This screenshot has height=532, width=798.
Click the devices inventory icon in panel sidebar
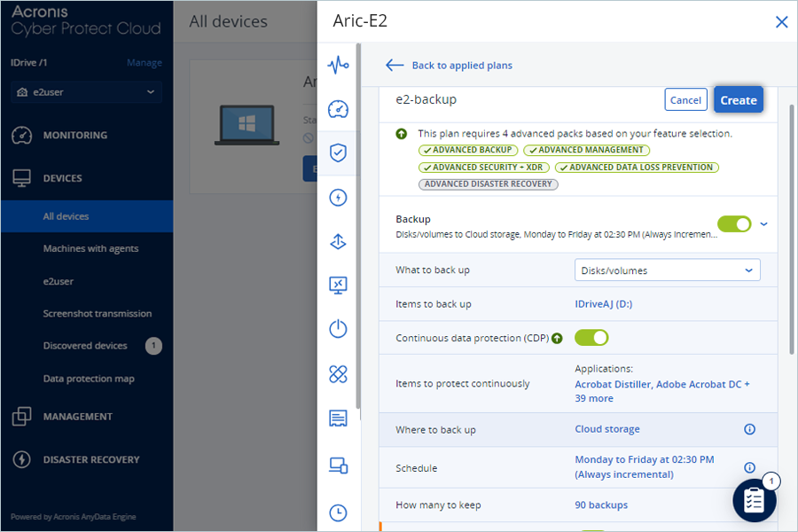click(338, 465)
